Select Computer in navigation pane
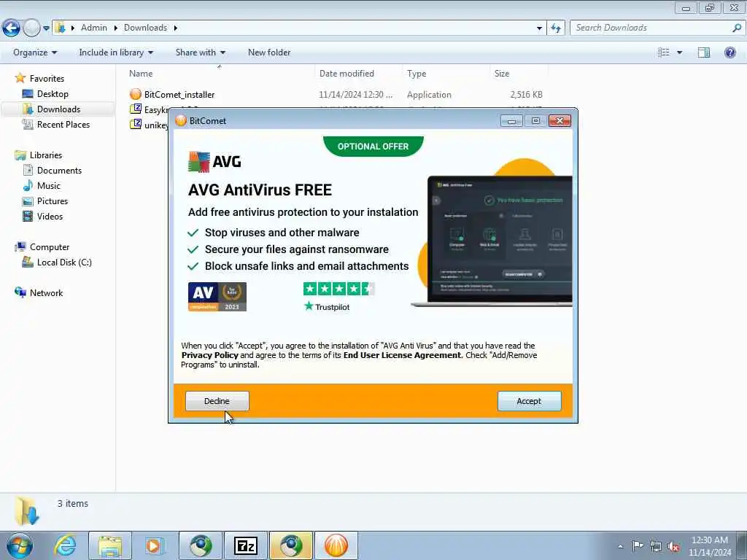Screen dimensions: 747x560 tap(50, 247)
